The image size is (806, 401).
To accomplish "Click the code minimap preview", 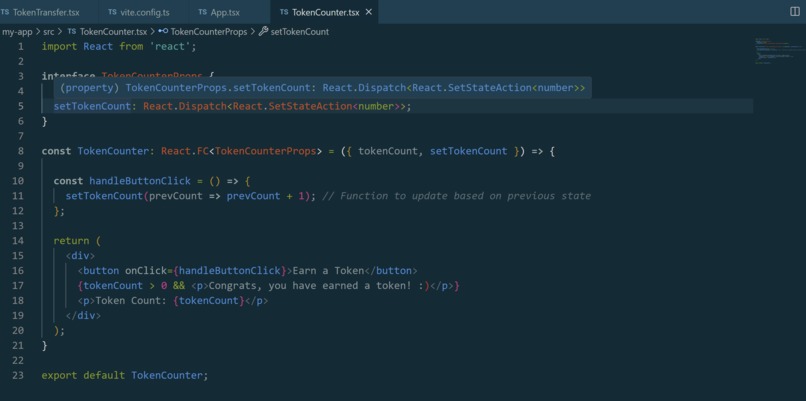I will click(779, 50).
